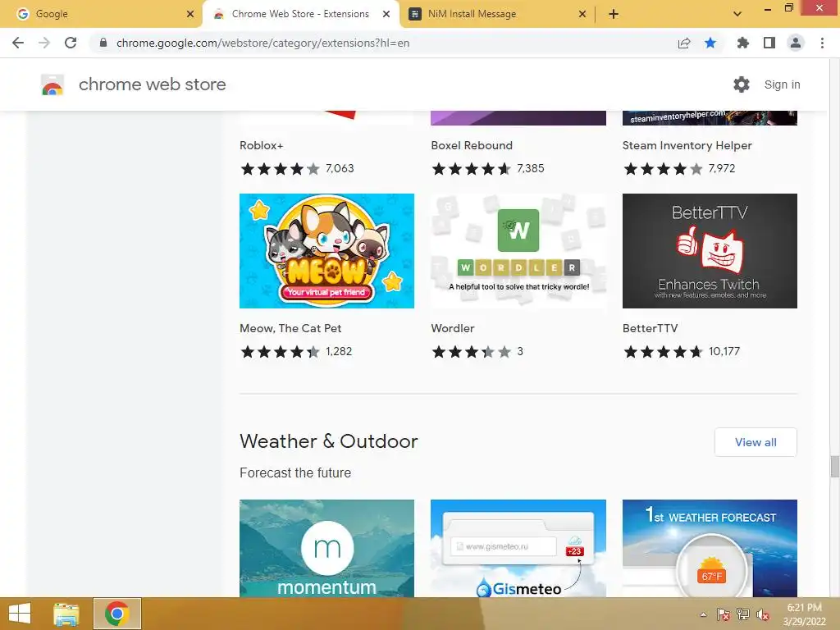
Task: Close the NiM Install Message tab
Action: click(582, 14)
